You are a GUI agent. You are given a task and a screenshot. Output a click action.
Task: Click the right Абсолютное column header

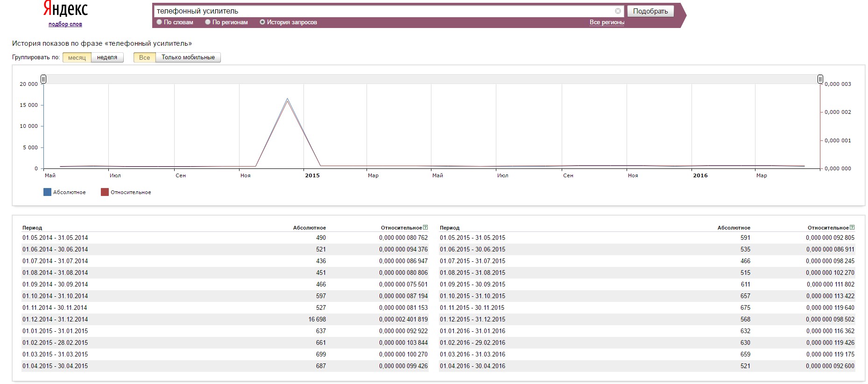[734, 228]
